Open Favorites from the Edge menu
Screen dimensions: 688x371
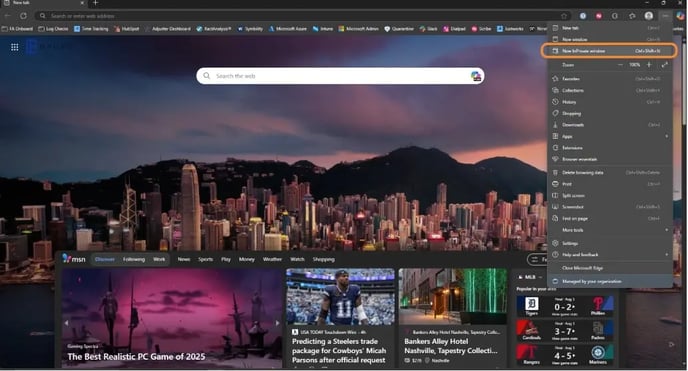pos(609,79)
